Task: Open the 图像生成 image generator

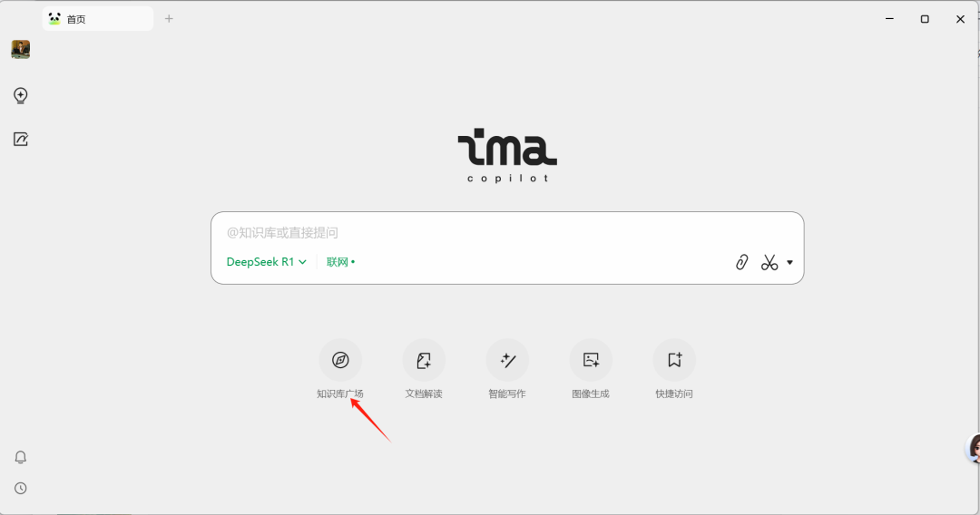Action: (x=591, y=360)
